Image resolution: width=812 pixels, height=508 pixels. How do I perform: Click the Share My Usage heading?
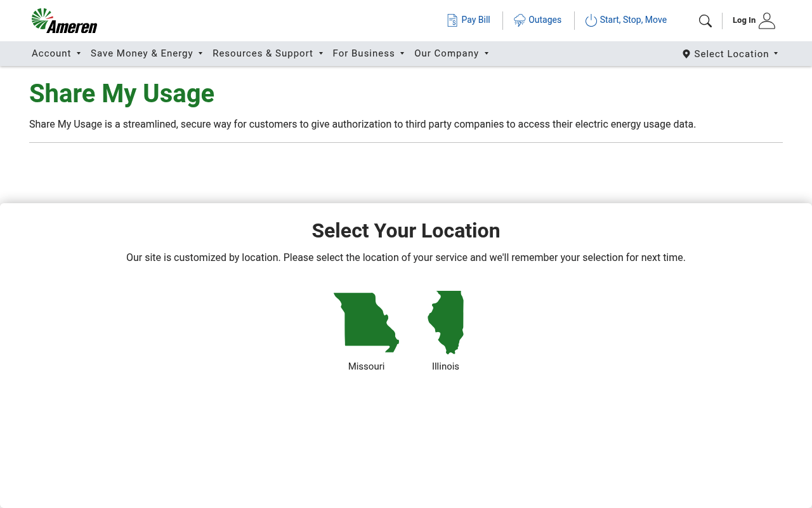coord(122,94)
